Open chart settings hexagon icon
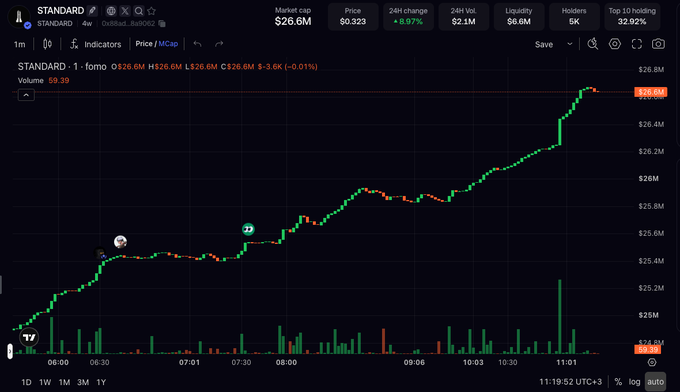Image resolution: width=680 pixels, height=392 pixels. click(x=615, y=44)
